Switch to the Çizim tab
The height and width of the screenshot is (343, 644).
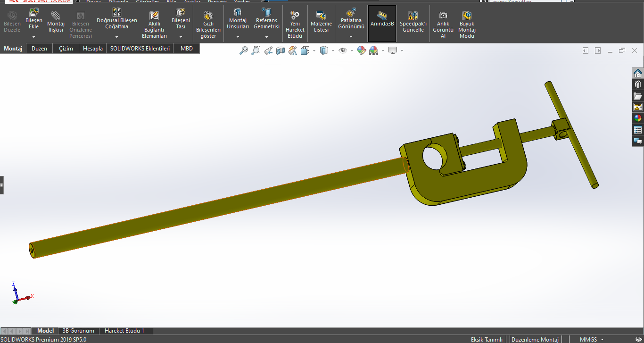click(x=66, y=49)
